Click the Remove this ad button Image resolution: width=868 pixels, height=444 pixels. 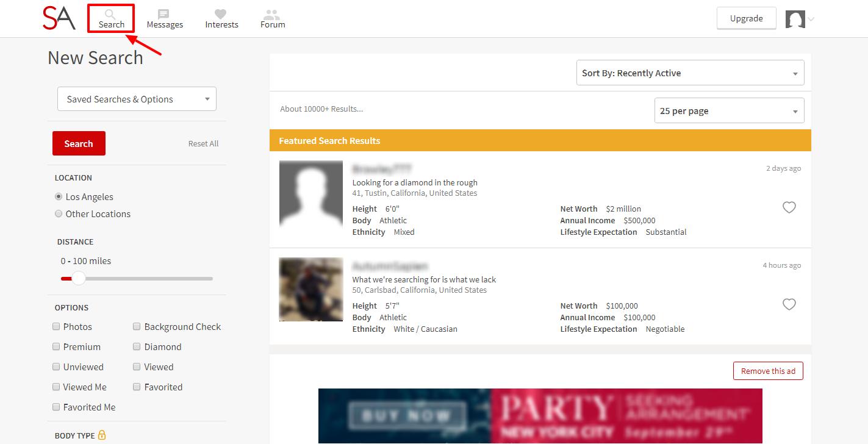768,371
